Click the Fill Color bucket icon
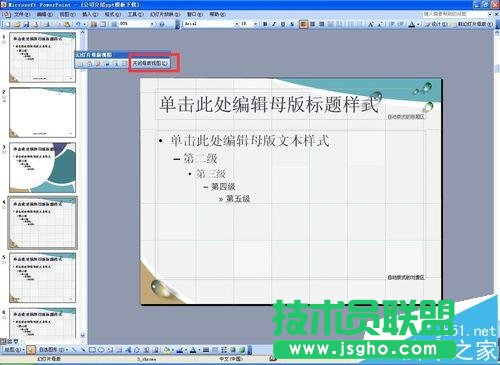The image size is (500, 365). pos(166,350)
